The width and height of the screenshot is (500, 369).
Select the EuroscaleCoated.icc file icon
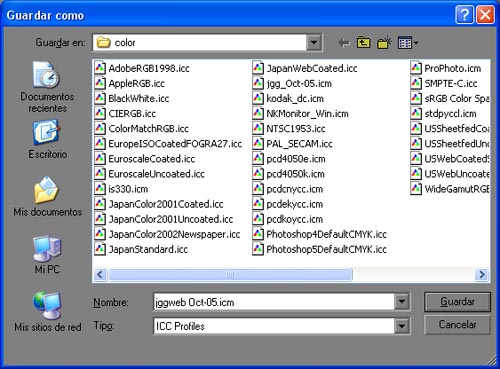(x=100, y=158)
